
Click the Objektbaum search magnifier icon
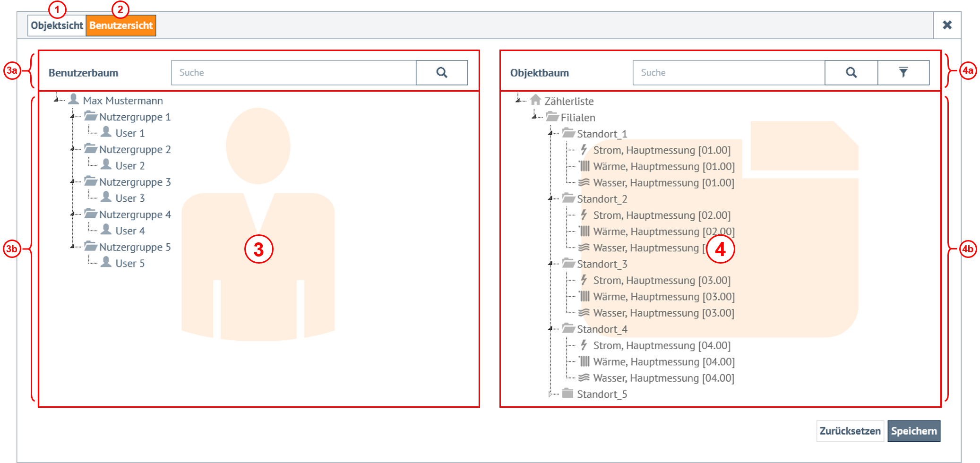click(851, 72)
